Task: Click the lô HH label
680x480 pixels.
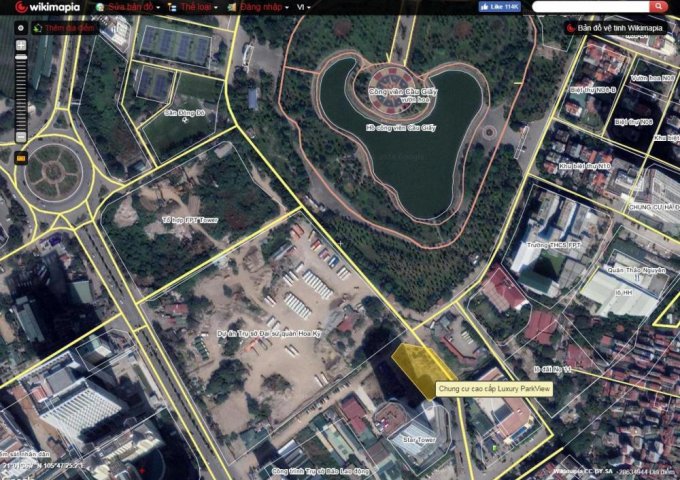Action: 623,293
